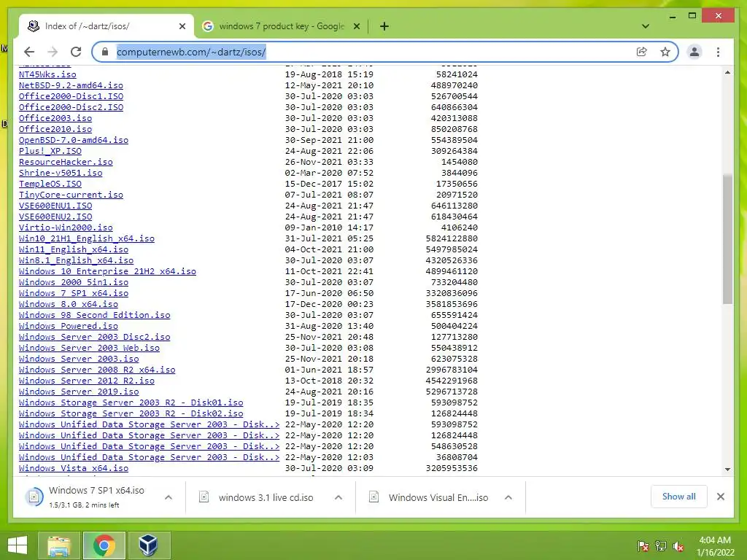Open the NetBSD-9.2-amd64.iso link
Screen dimensions: 747x560
[71, 85]
